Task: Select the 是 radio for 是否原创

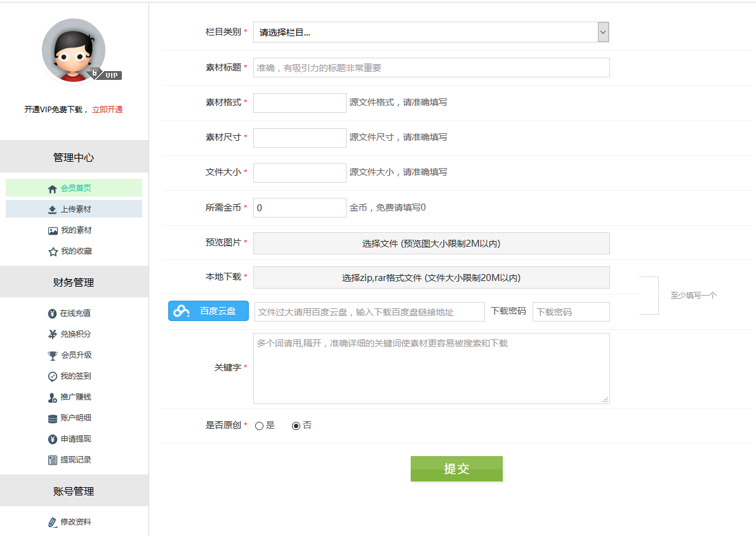Action: pyautogui.click(x=259, y=426)
